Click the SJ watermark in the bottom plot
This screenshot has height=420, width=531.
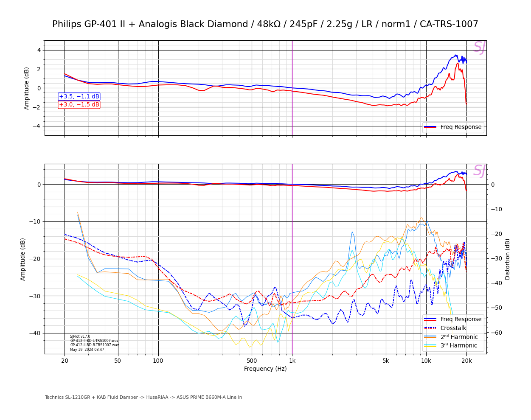[479, 171]
